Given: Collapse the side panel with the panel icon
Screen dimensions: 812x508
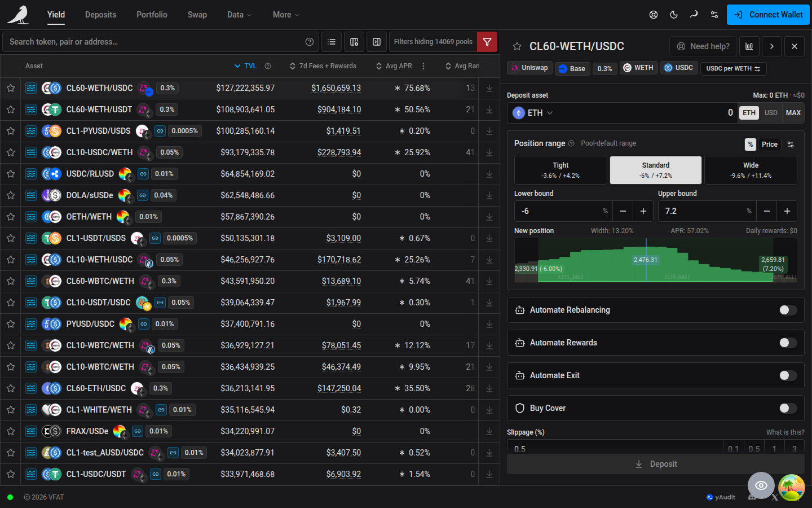Looking at the screenshot, I should [377, 42].
